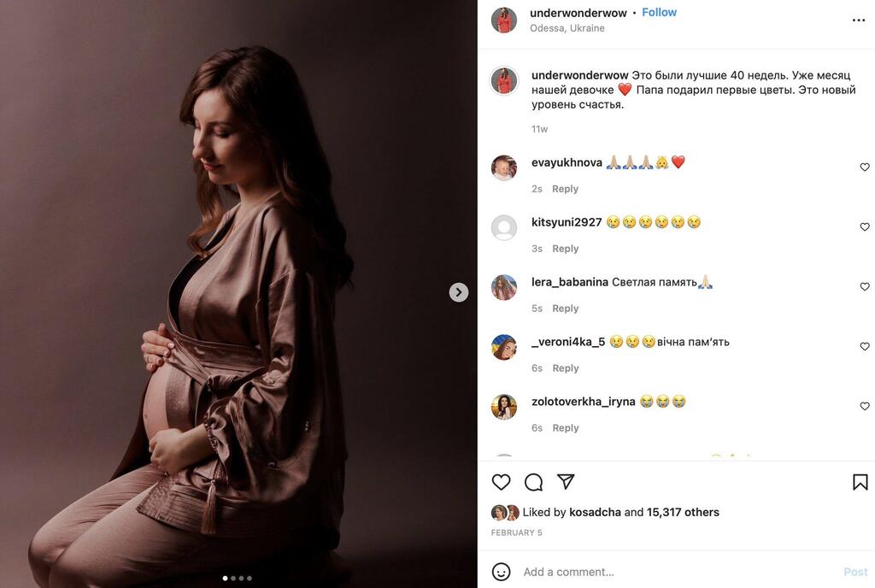This screenshot has height=588, width=875.
Task: Like kitsyuni2927's comment
Action: [x=865, y=226]
